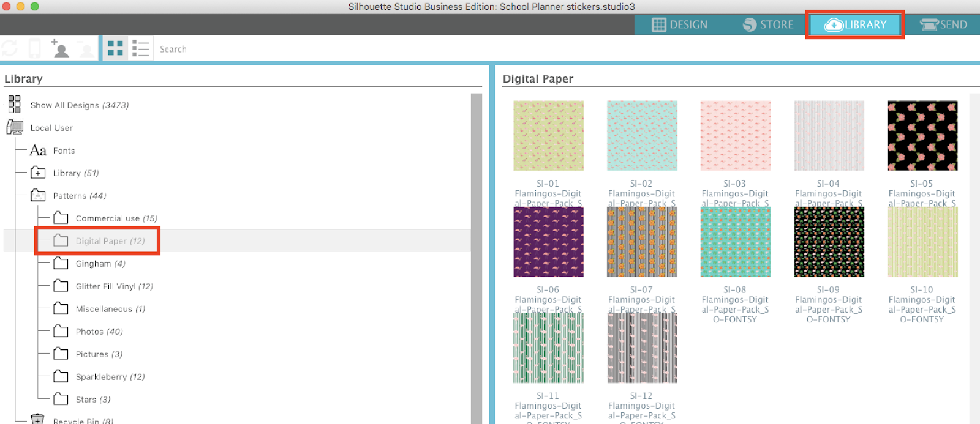980x424 pixels.
Task: Open Gingham (4) folder
Action: tap(100, 264)
